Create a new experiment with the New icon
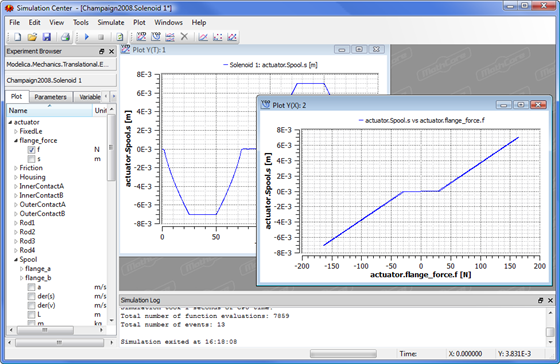Image resolution: width=560 pixels, height=364 pixels. [17, 37]
